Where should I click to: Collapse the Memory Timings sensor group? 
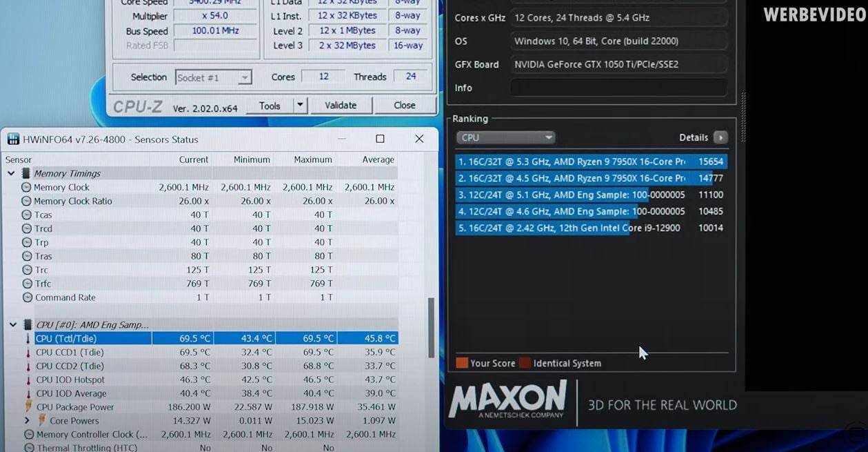[12, 173]
